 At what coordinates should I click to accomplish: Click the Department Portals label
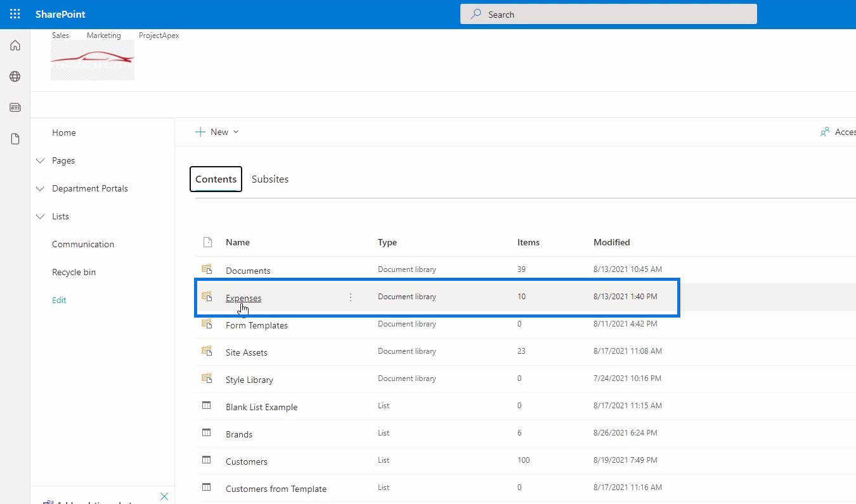[x=90, y=188]
